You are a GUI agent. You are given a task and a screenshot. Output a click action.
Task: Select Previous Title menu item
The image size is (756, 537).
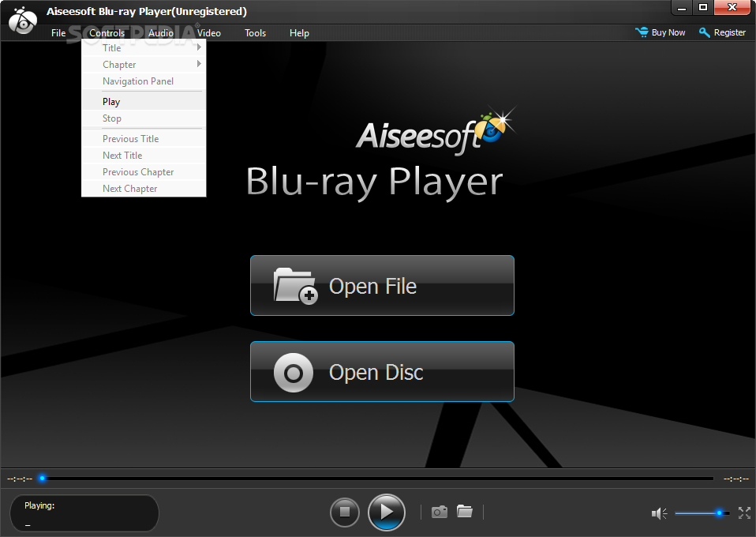point(144,139)
